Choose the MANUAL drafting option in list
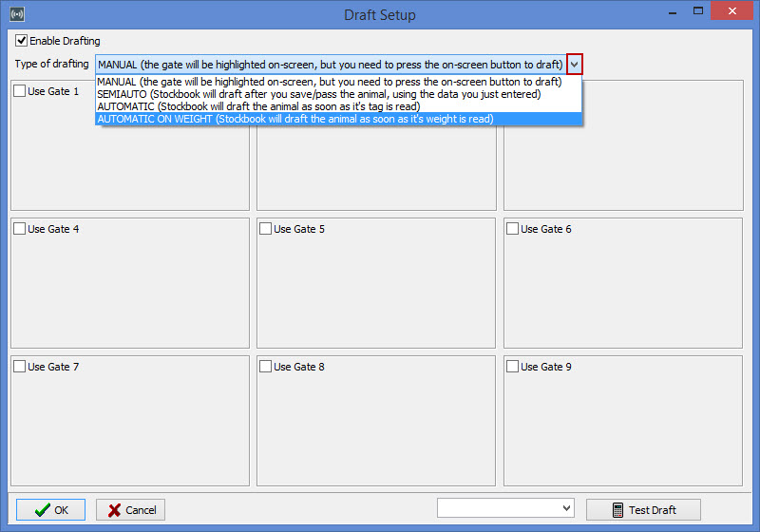Image resolution: width=760 pixels, height=532 pixels. 339,82
